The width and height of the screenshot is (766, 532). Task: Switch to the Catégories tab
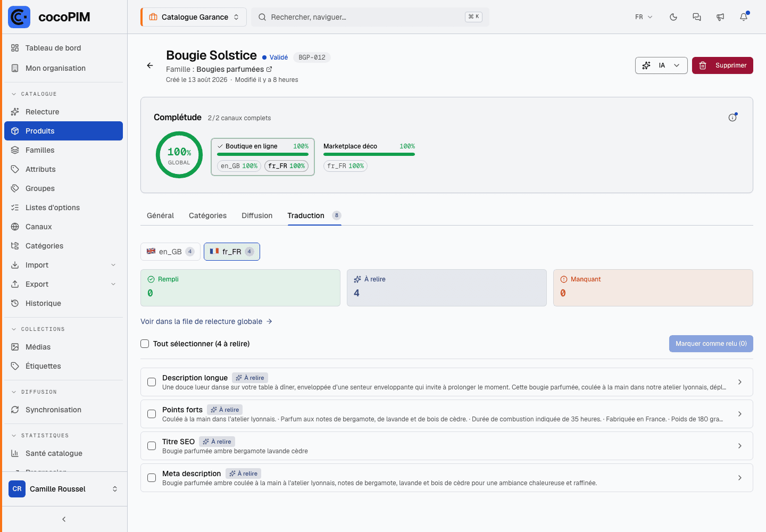(x=207, y=215)
